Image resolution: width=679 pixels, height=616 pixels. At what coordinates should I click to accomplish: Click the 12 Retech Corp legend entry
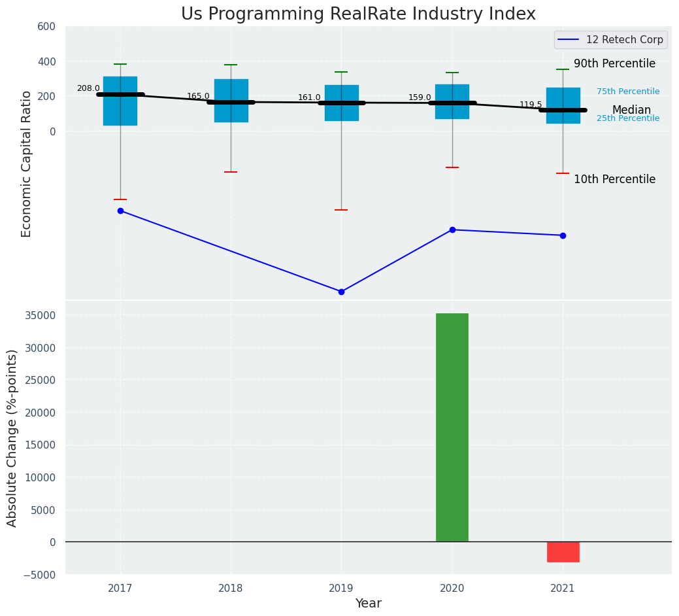pos(610,40)
